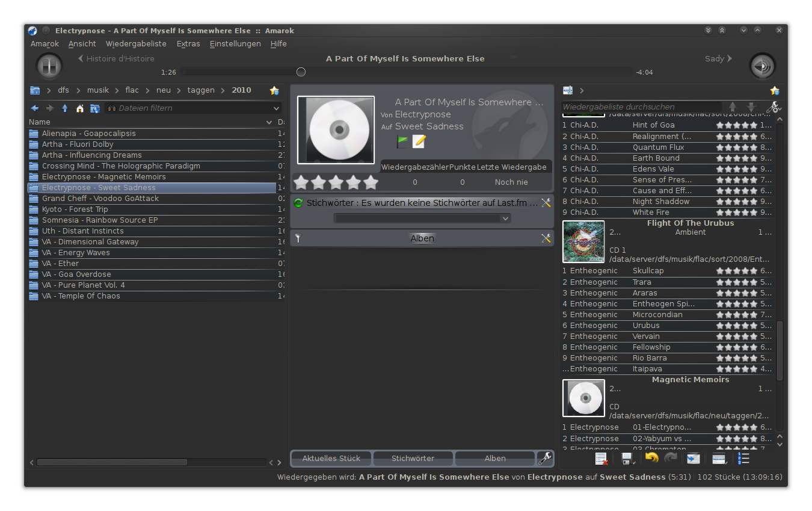Open the playlist layout selector icon
This screenshot has width=812, height=511.
coord(719,459)
